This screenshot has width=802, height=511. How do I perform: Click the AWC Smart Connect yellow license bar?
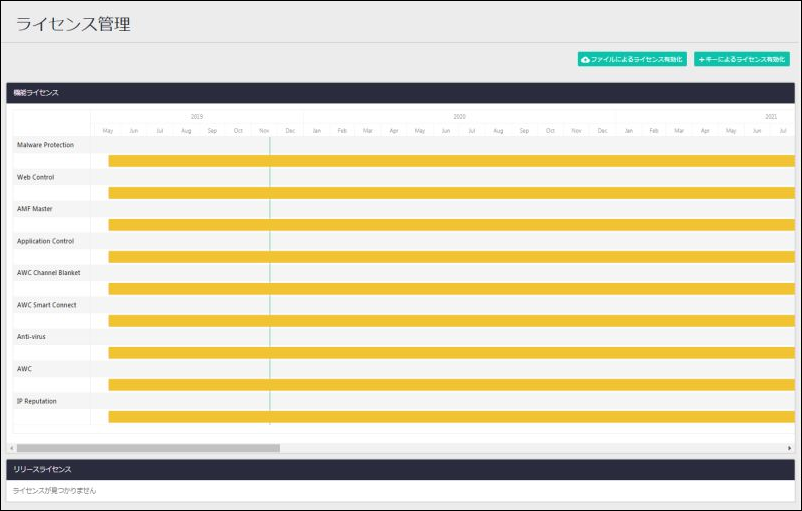coord(452,321)
